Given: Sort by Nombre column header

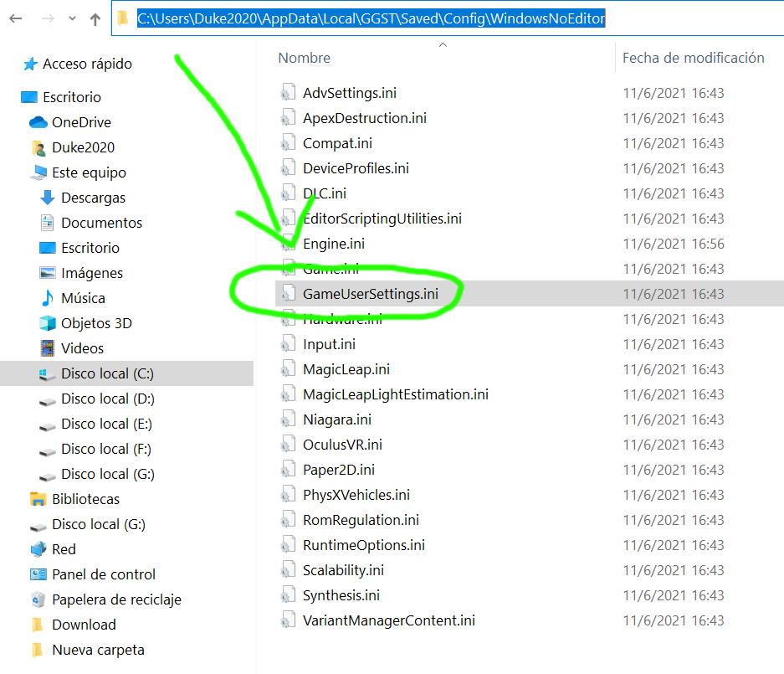Looking at the screenshot, I should (x=305, y=58).
